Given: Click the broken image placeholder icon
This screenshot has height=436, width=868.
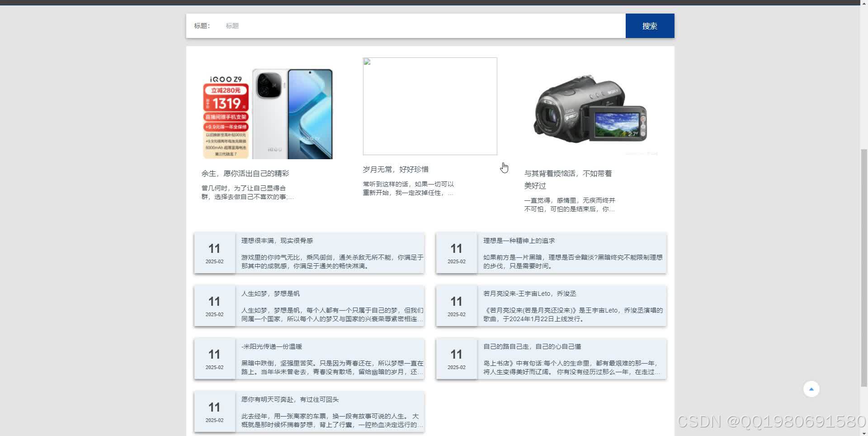Looking at the screenshot, I should pyautogui.click(x=367, y=62).
